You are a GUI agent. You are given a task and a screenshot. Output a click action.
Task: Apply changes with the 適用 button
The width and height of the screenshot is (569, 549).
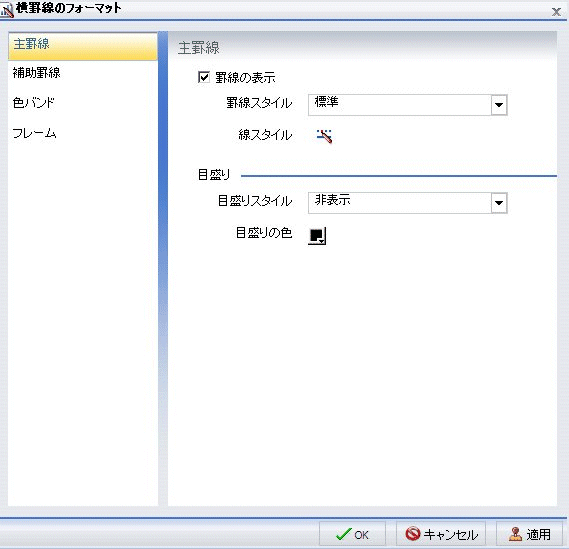coord(529,534)
